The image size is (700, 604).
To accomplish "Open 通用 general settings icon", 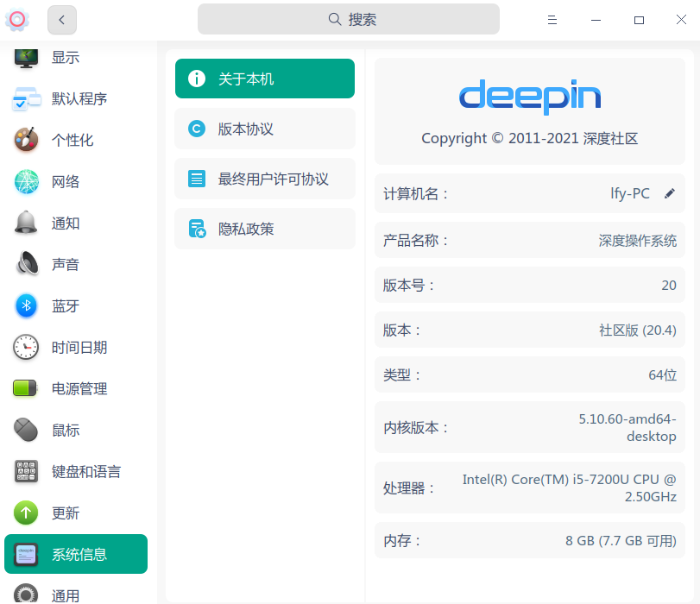I will tap(25, 594).
